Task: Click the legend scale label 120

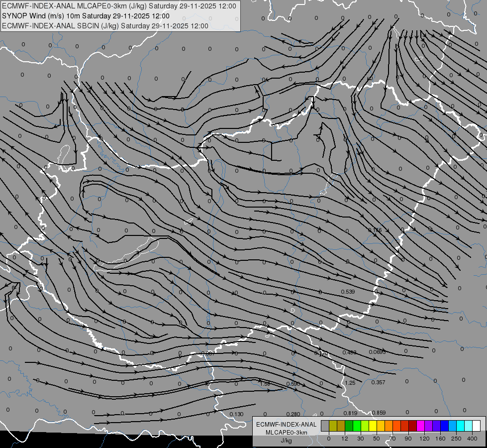Action: 424,439
